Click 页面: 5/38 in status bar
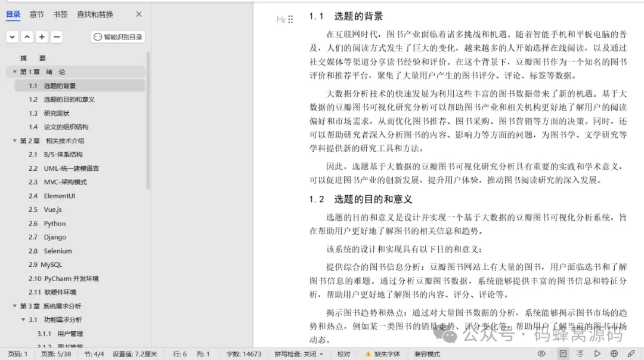Viewport: 644px width, 360px height. coord(56,354)
